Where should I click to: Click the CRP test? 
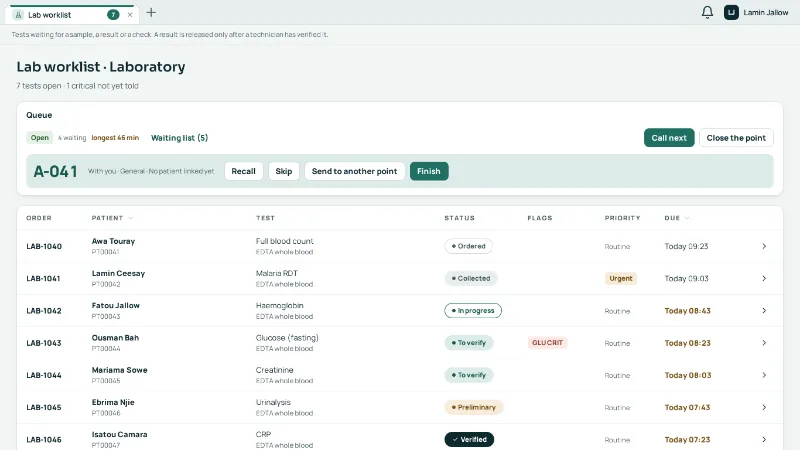pyautogui.click(x=263, y=434)
